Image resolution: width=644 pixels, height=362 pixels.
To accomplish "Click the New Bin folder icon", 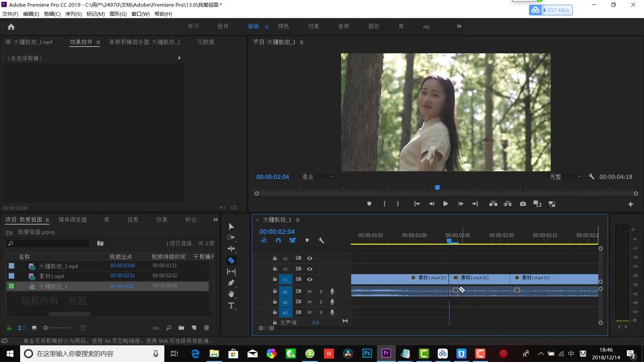I will [181, 328].
